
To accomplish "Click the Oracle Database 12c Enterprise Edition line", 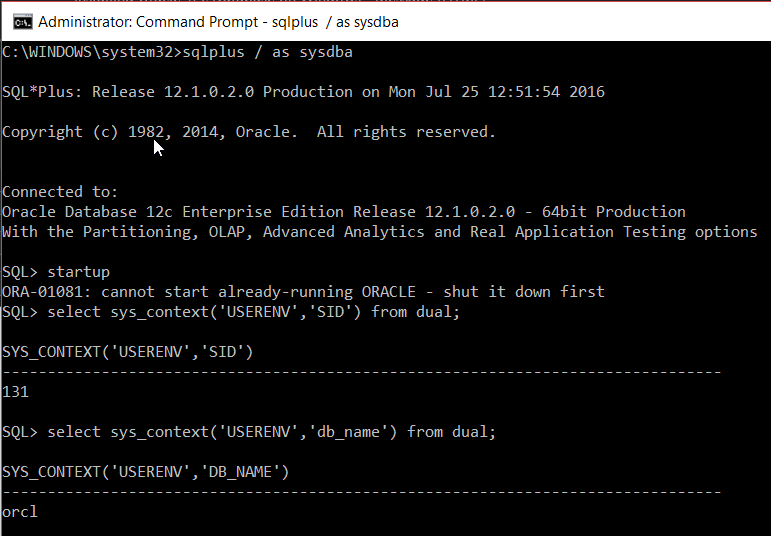I will point(343,211).
